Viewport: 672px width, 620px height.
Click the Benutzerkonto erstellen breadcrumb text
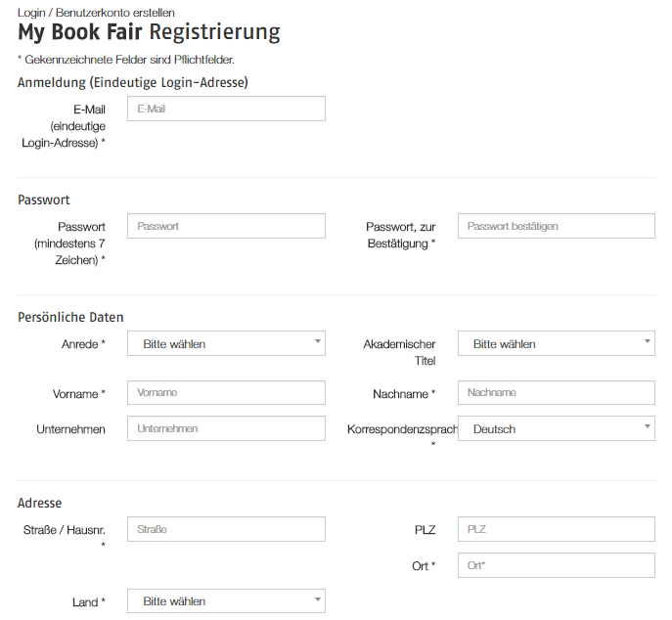(115, 12)
